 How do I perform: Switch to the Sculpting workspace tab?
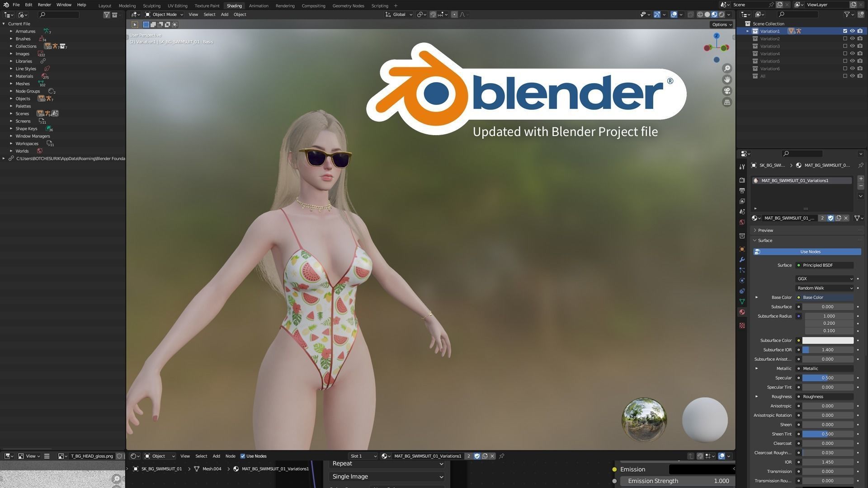(x=151, y=6)
